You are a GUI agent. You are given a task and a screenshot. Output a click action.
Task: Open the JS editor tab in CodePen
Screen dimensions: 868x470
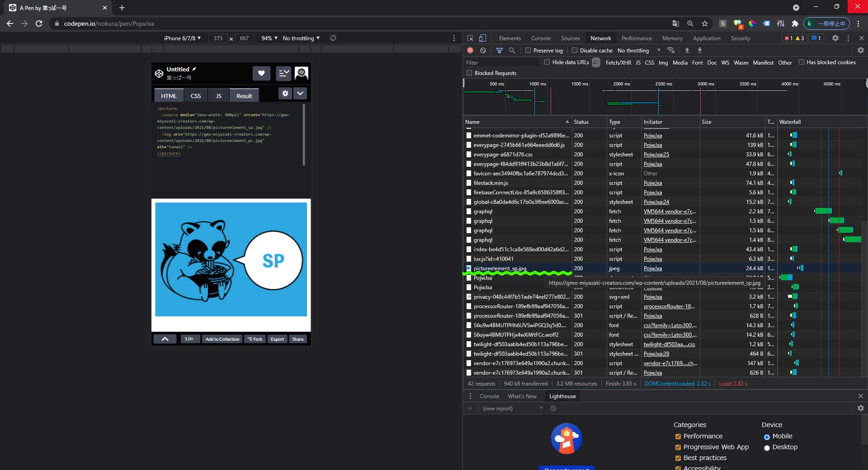pos(218,96)
